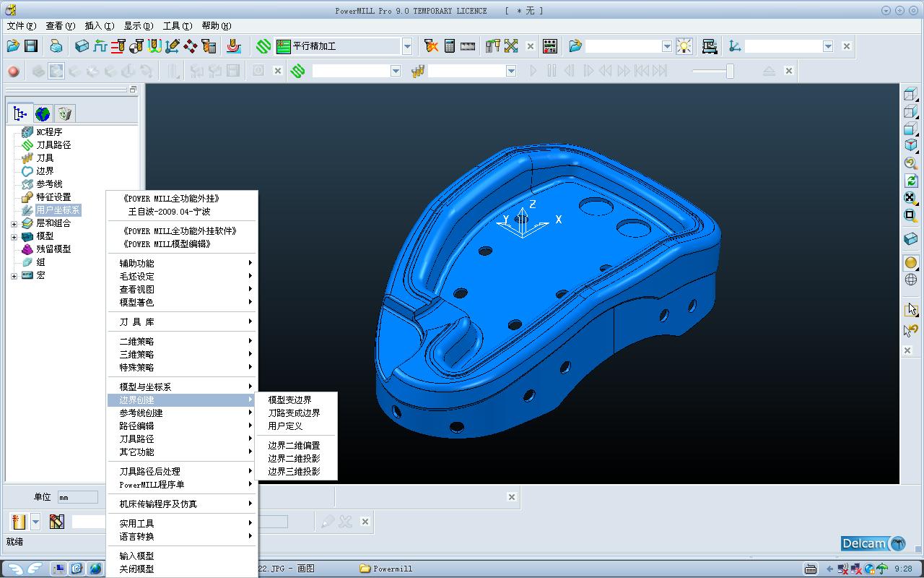Open 刀 具 库 submenu entry

tap(182, 322)
